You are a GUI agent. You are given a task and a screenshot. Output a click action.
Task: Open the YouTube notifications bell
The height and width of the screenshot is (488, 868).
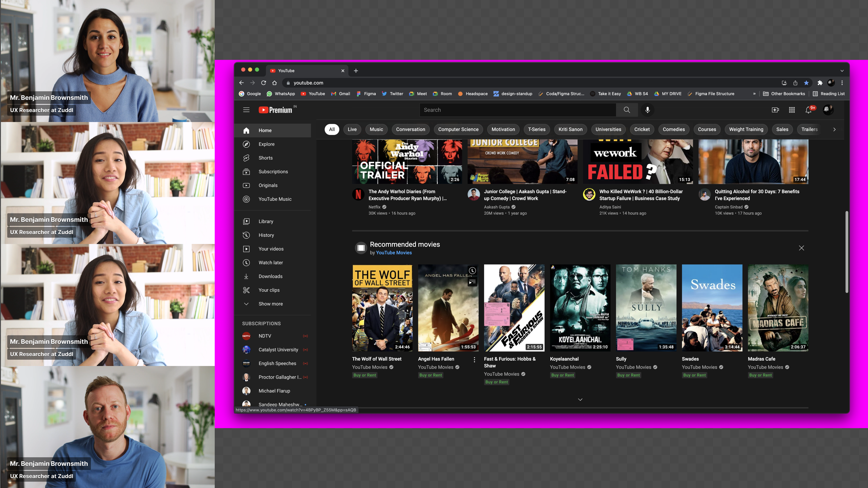(x=808, y=110)
